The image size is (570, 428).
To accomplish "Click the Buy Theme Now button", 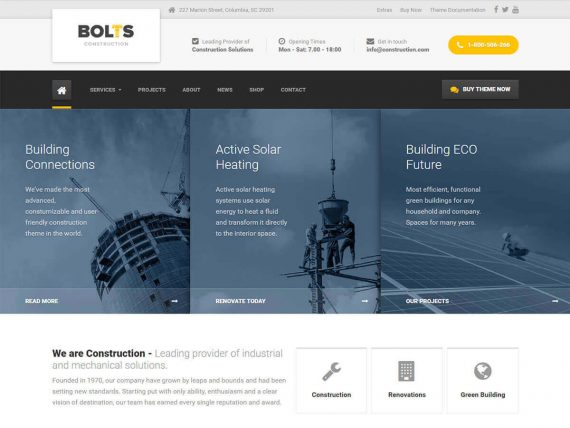I will pos(480,89).
